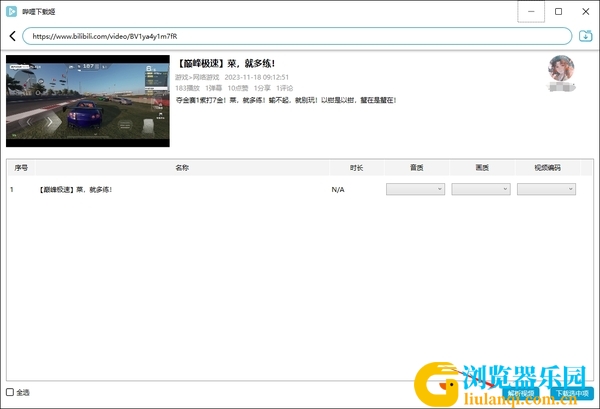Minimize the downloader window
Screen dimensions: 600x409
click(531, 11)
